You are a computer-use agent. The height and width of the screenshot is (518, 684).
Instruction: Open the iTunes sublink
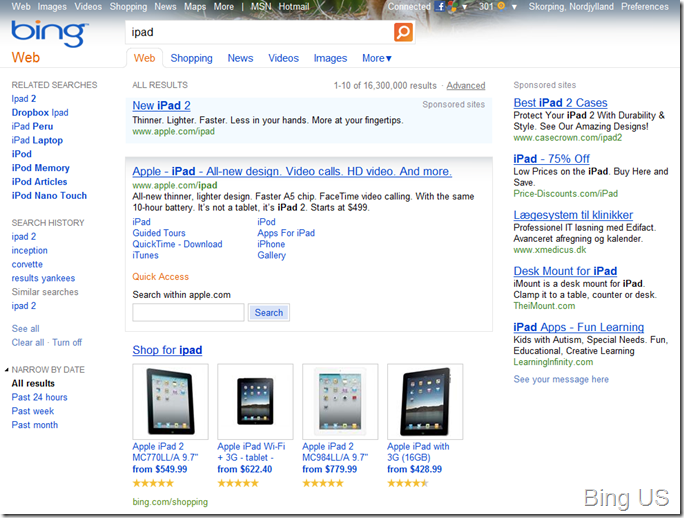[145, 255]
